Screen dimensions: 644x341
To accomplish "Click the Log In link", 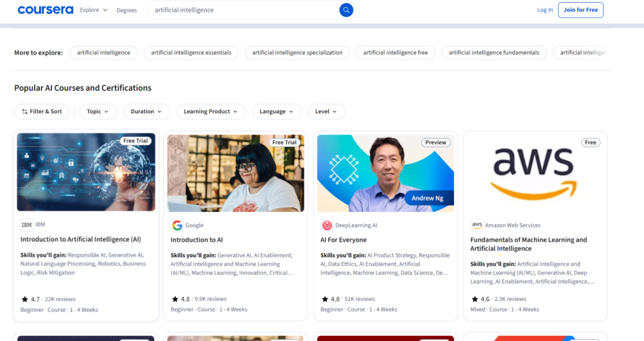I will tap(545, 10).
